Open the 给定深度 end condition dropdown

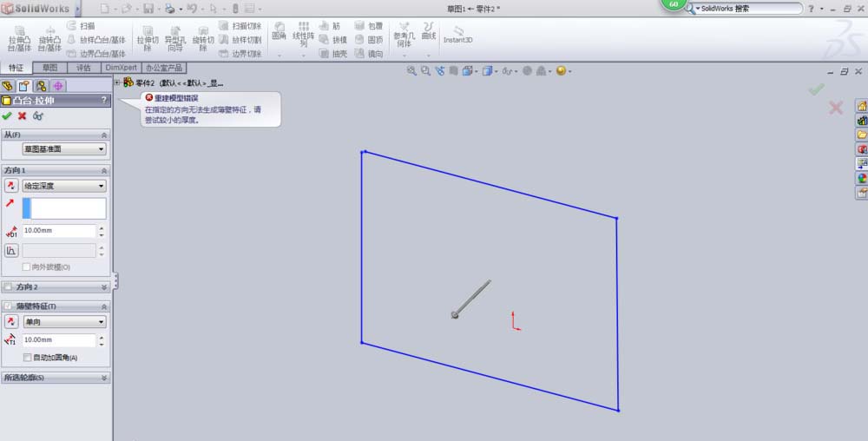[x=64, y=186]
